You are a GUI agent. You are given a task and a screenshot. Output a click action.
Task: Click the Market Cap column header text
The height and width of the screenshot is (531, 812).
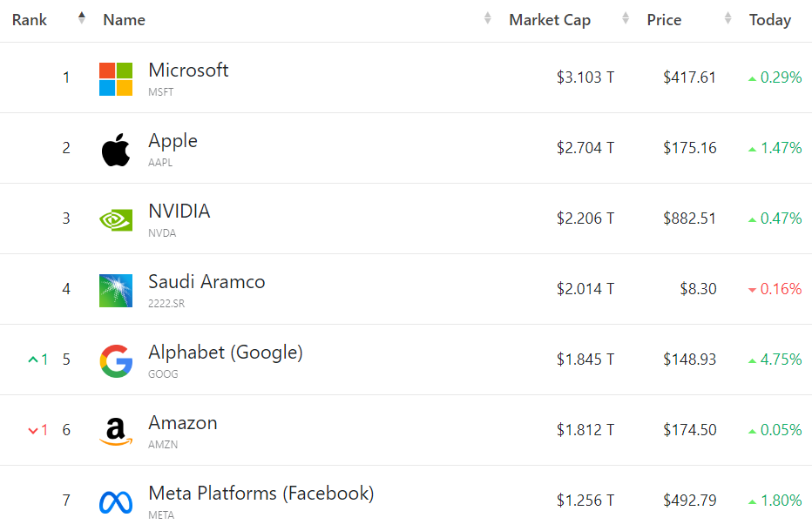pos(550,20)
